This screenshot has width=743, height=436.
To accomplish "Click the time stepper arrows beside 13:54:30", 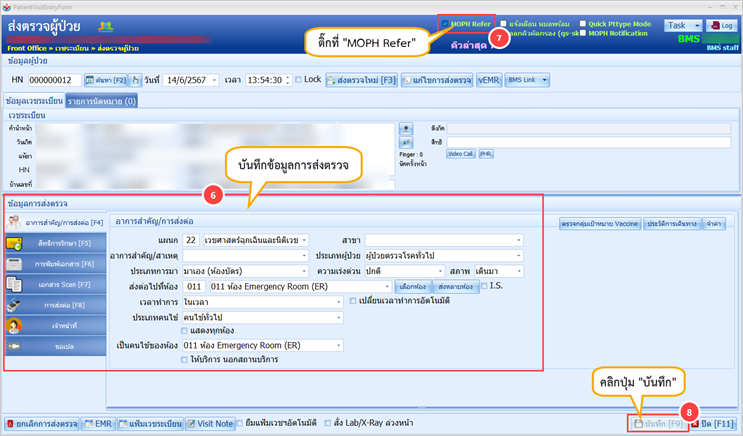I will pos(287,80).
